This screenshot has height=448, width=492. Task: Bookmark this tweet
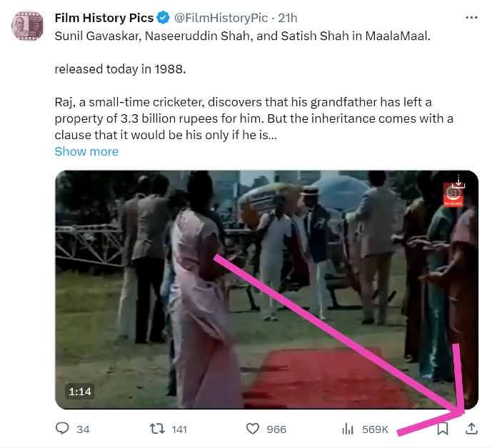pos(443,429)
